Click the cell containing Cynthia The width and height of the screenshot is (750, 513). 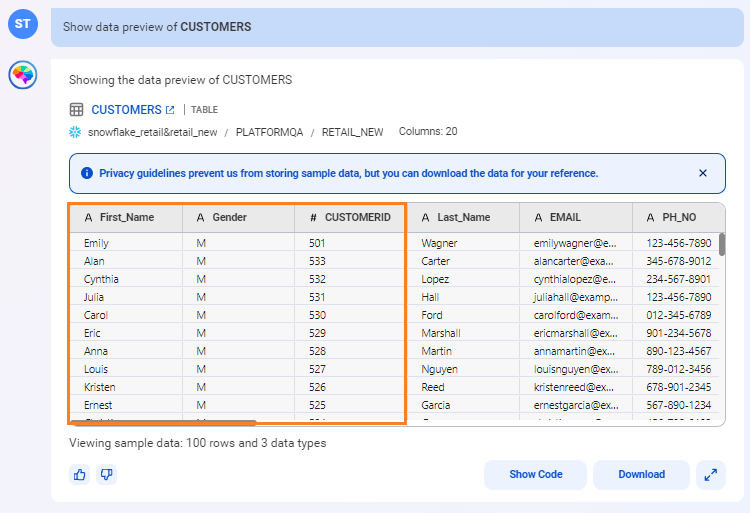pos(126,279)
